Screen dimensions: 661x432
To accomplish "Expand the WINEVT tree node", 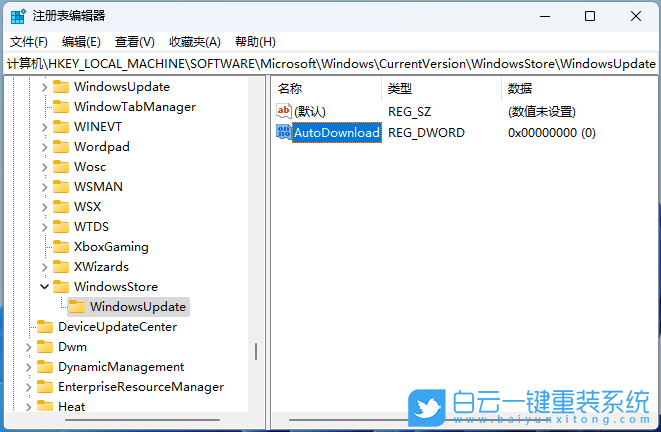I will coord(45,127).
